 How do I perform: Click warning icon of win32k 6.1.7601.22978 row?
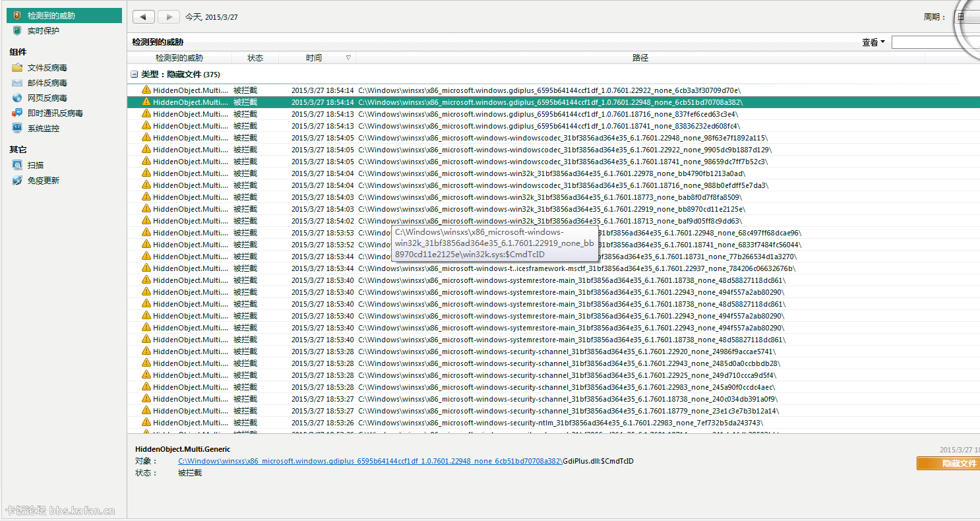pos(146,173)
